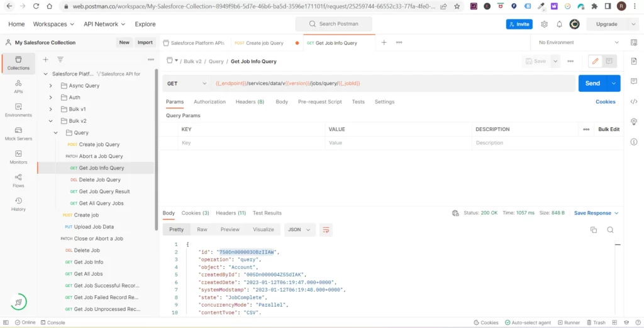The image size is (644, 328).
Task: Open the bootcamp rocket icon
Action: coord(18,302)
